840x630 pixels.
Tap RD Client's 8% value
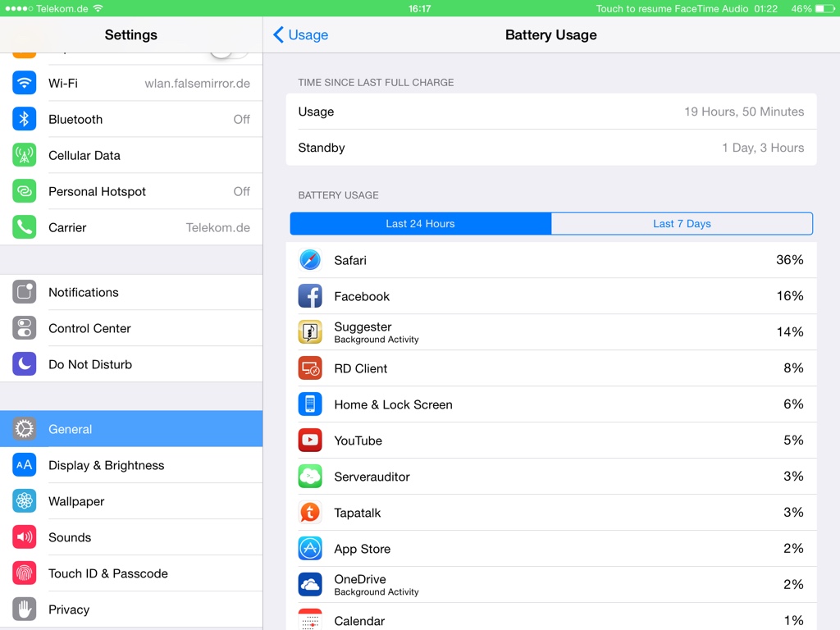(x=793, y=368)
